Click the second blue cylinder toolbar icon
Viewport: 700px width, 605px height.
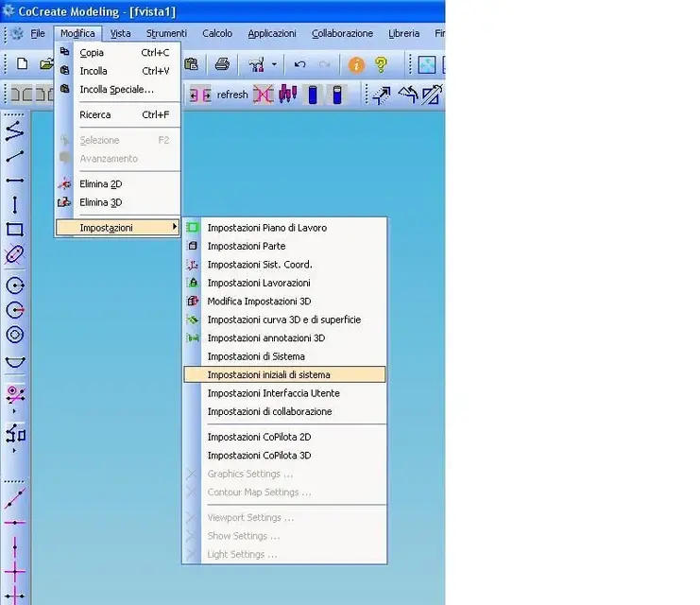click(x=337, y=95)
